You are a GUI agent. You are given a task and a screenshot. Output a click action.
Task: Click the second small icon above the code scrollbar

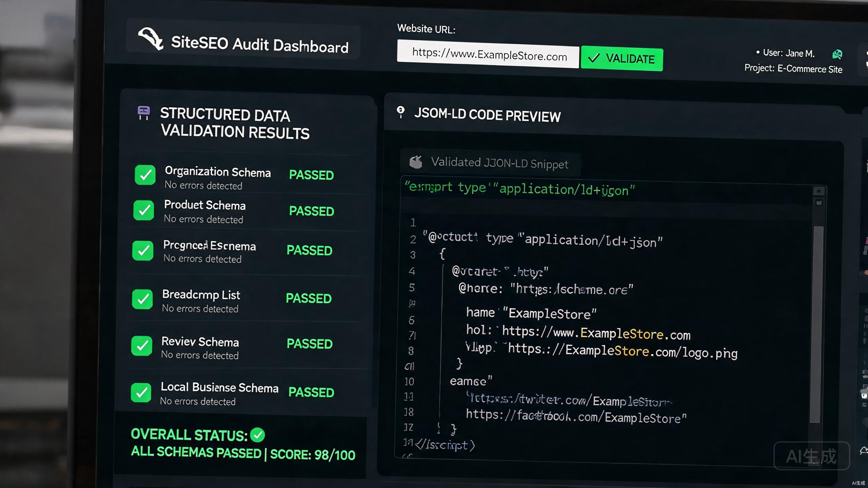click(x=819, y=203)
